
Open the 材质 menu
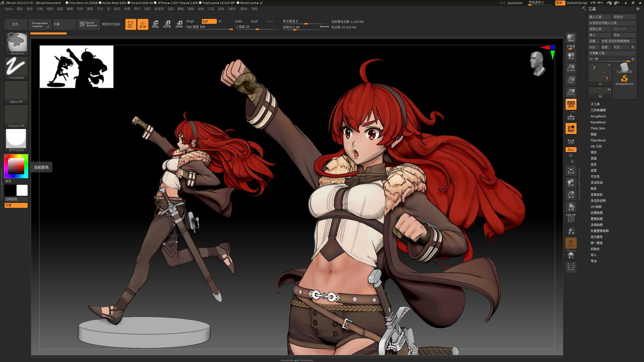[127, 9]
